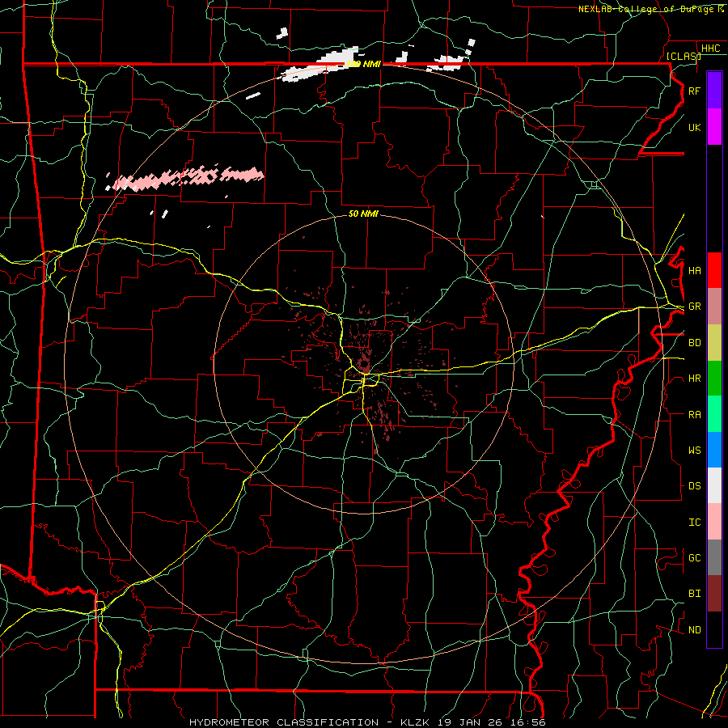Click the dusty pink GR legend swatch
This screenshot has width=728, height=728.
coord(714,306)
